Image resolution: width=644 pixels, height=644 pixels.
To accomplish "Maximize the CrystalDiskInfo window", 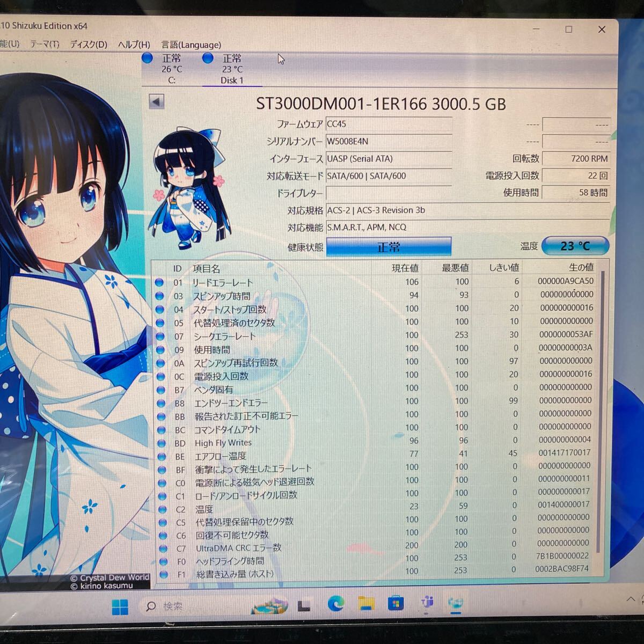I will click(x=568, y=30).
